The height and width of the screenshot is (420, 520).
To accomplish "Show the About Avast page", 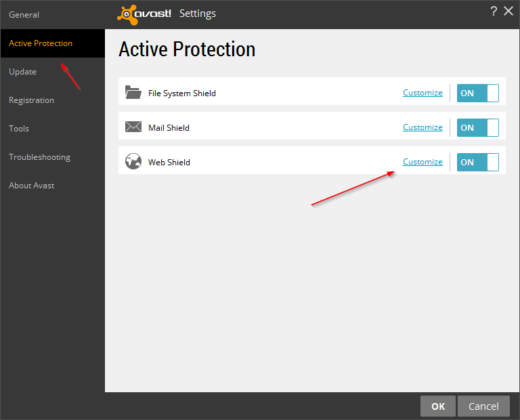I will (32, 186).
